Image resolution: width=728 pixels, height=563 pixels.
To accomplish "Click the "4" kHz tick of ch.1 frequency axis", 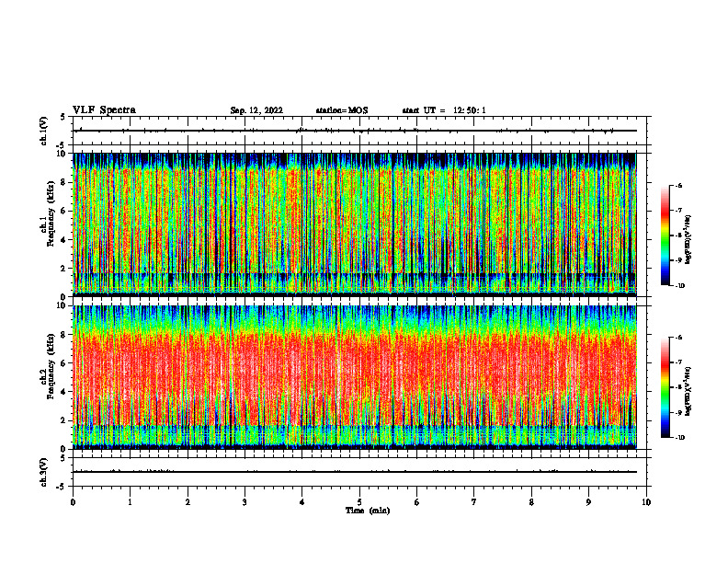I will tap(64, 240).
